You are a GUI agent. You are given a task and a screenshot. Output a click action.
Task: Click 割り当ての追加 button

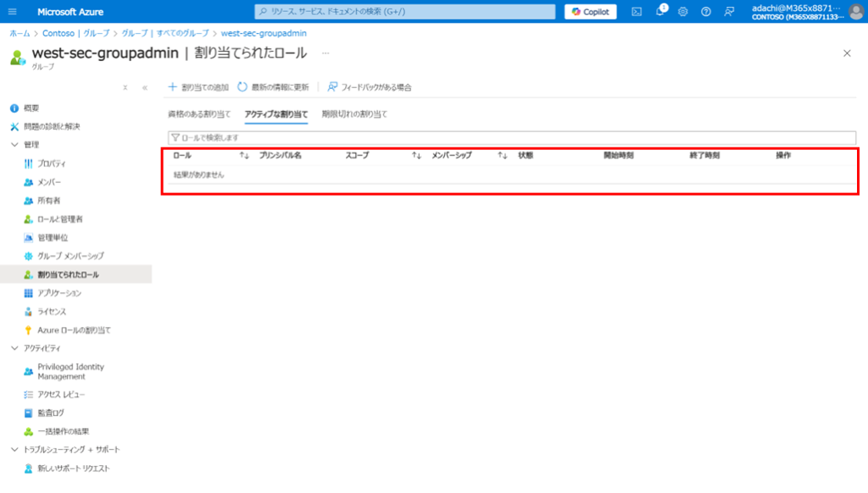click(198, 87)
